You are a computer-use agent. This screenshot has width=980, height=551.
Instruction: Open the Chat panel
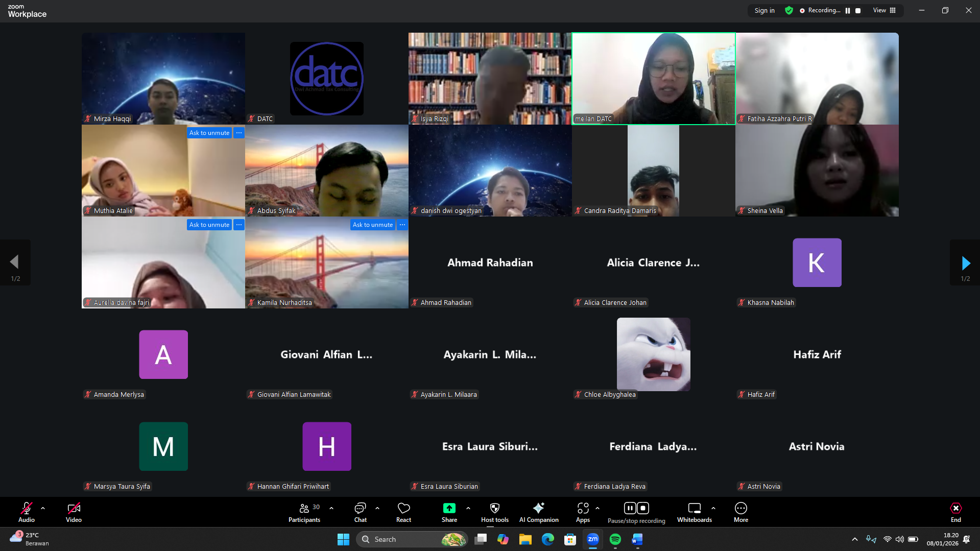[360, 512]
